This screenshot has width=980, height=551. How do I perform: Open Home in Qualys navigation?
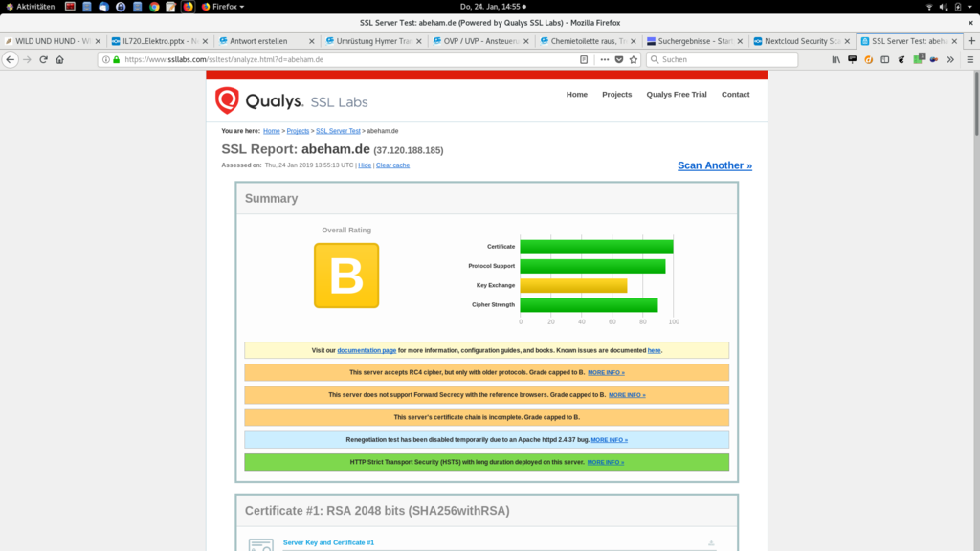pos(577,95)
